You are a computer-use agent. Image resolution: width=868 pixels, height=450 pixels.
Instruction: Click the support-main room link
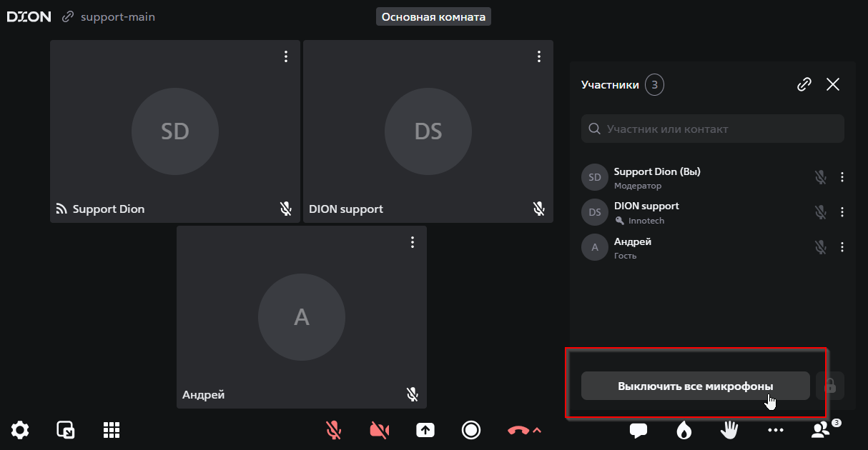click(117, 16)
